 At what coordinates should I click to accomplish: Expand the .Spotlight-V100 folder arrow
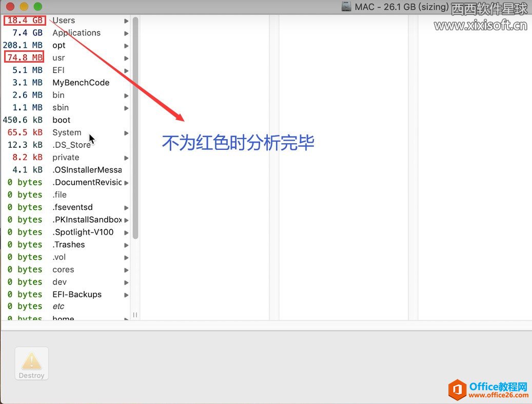click(x=126, y=233)
